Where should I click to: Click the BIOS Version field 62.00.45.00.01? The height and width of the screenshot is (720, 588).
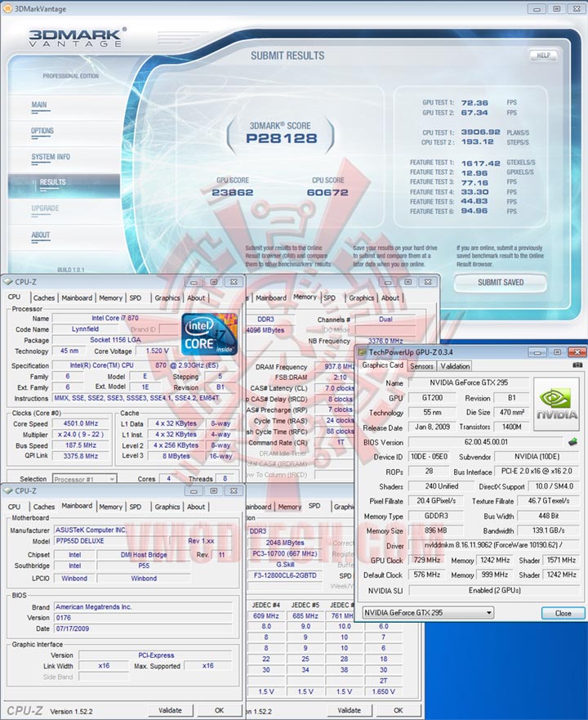(x=486, y=442)
